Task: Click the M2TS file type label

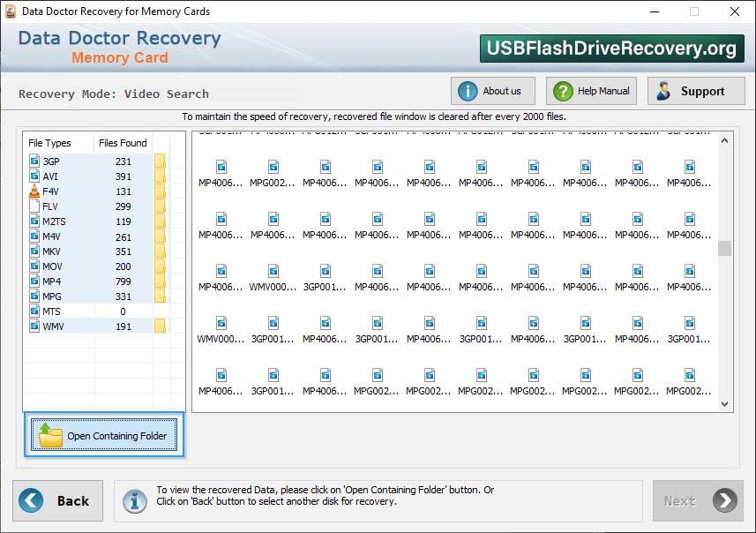Action: pos(54,221)
